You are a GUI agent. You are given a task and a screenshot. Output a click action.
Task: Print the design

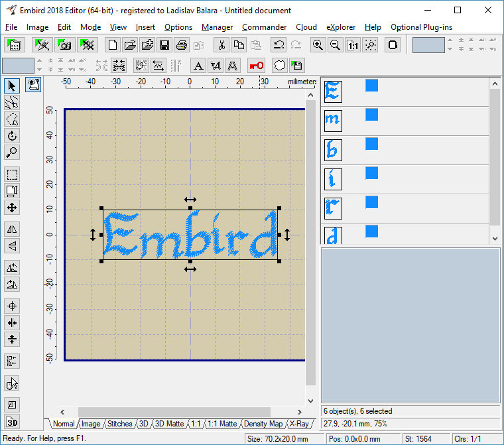[182, 45]
